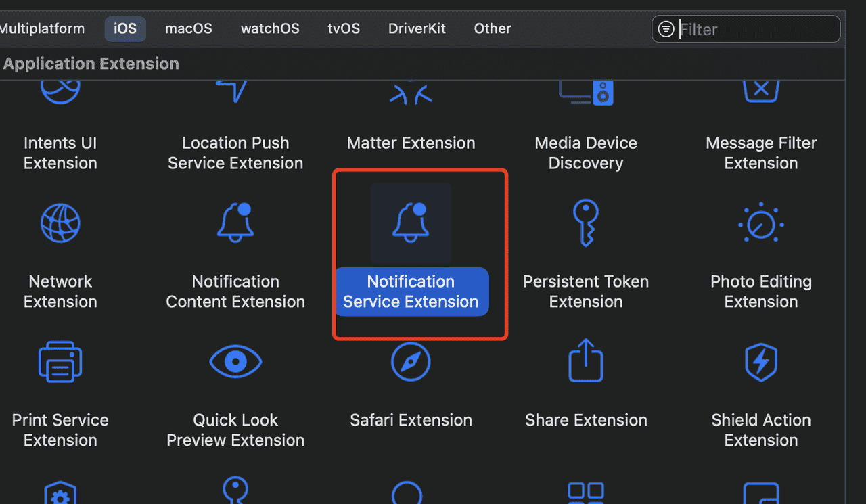
Task: Choose the tvOS platform tab
Action: click(344, 29)
